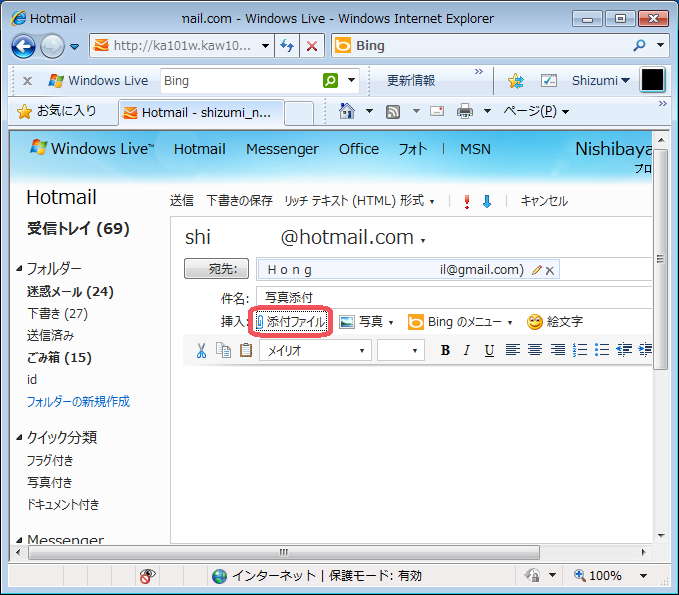The width and height of the screenshot is (679, 595).
Task: Click the 絵文字 emoticon button
Action: 555,322
